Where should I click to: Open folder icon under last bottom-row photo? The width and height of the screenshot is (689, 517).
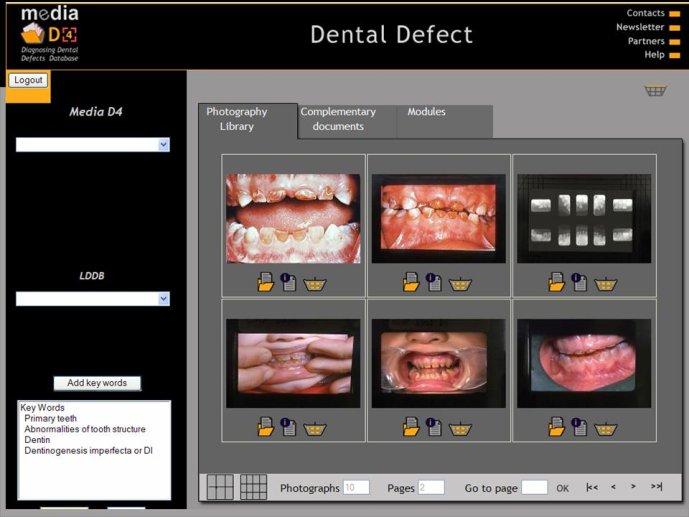click(556, 427)
